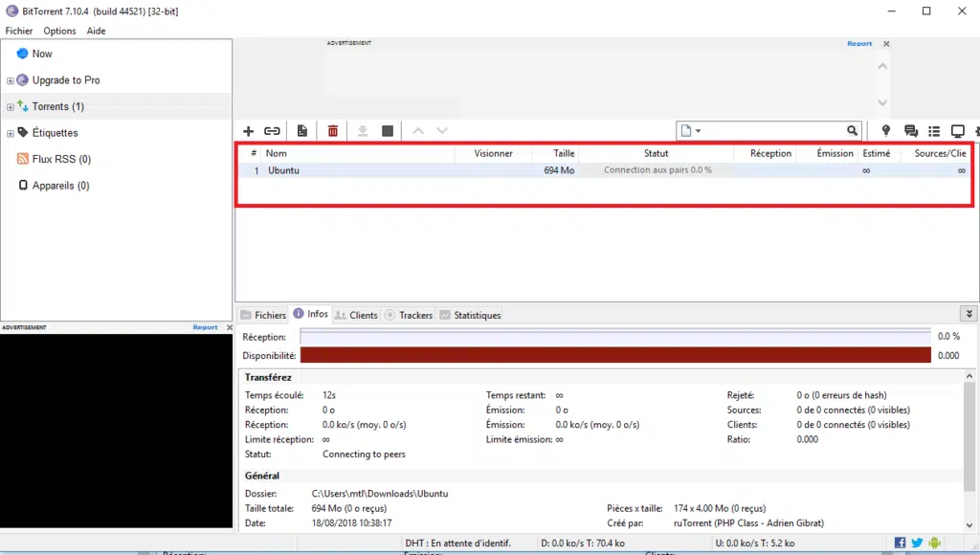Viewport: 980px width, 555px height.
Task: Click Report link on sidebar advertisement
Action: pos(205,327)
